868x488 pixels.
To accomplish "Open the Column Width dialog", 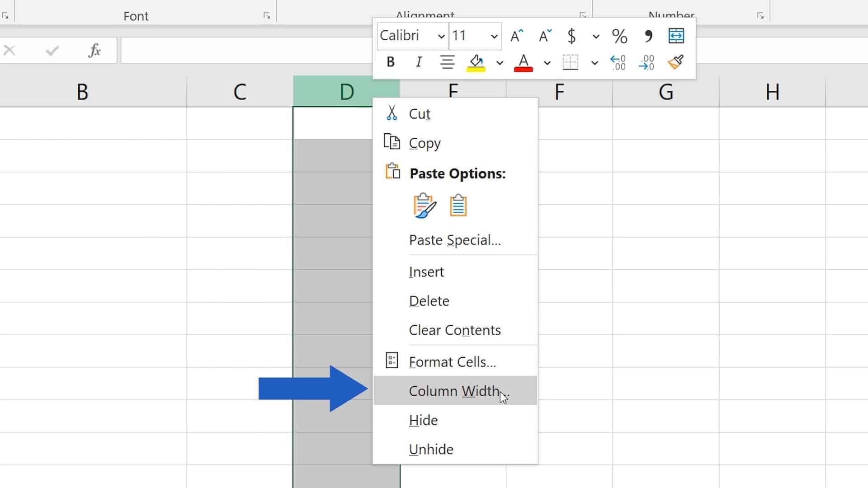I will 454,391.
